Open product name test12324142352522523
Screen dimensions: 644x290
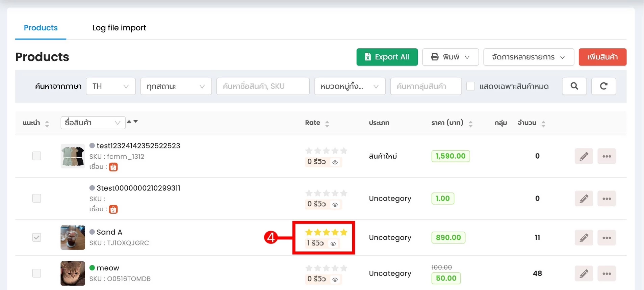(138, 146)
